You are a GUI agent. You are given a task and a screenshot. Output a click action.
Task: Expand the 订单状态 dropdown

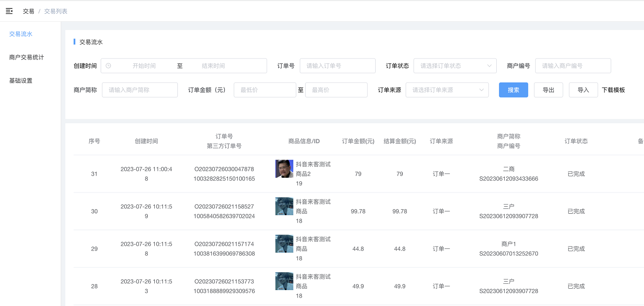(x=455, y=66)
